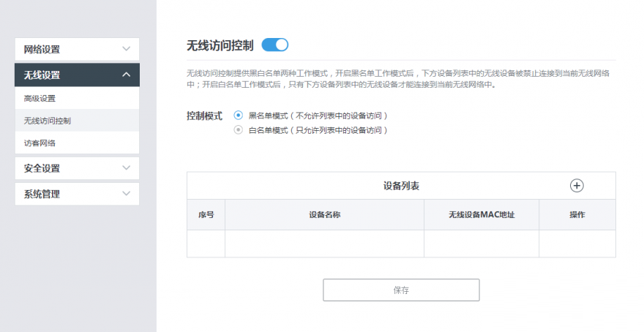Expand the 网络设置 chevron arrow
The image size is (644, 332).
tap(126, 49)
